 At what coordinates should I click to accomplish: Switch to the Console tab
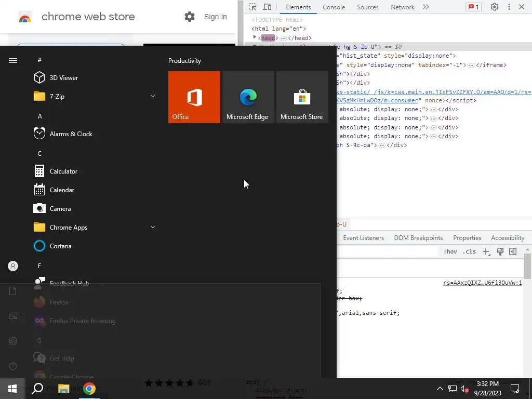[x=334, y=7]
